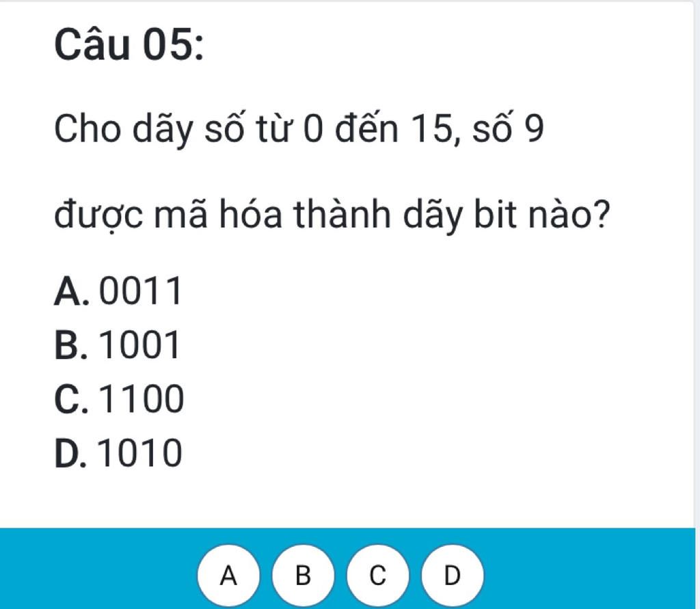
Task: Click the question line starting "Cho dãy số"
Action: [x=299, y=130]
